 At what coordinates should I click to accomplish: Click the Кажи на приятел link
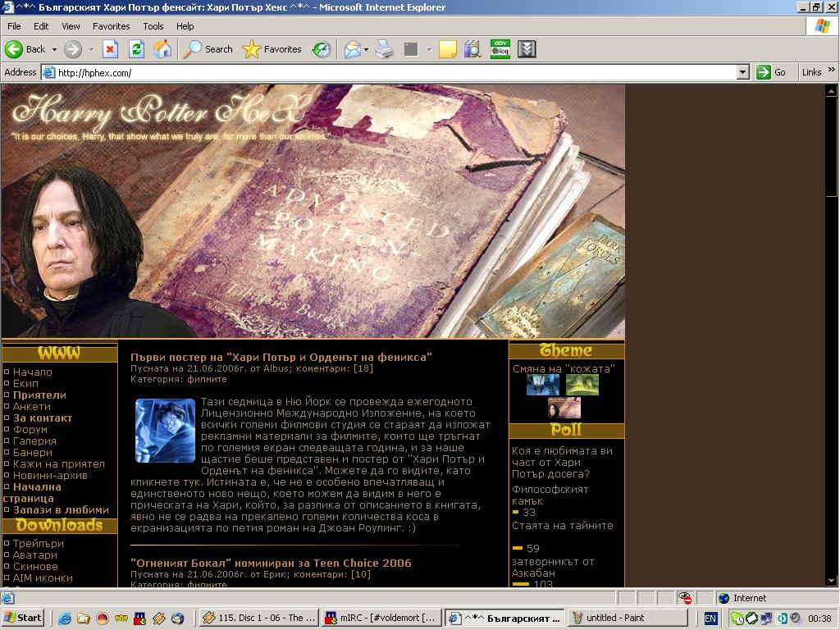click(59, 464)
